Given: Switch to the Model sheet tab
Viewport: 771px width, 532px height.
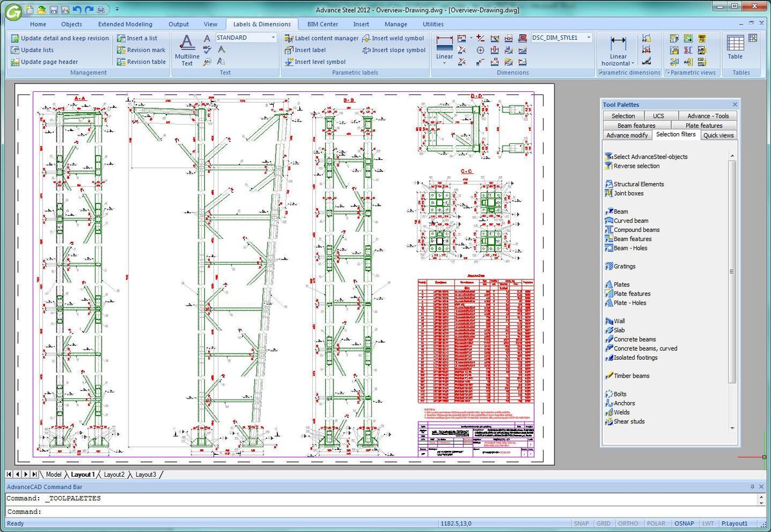Looking at the screenshot, I should (x=53, y=474).
